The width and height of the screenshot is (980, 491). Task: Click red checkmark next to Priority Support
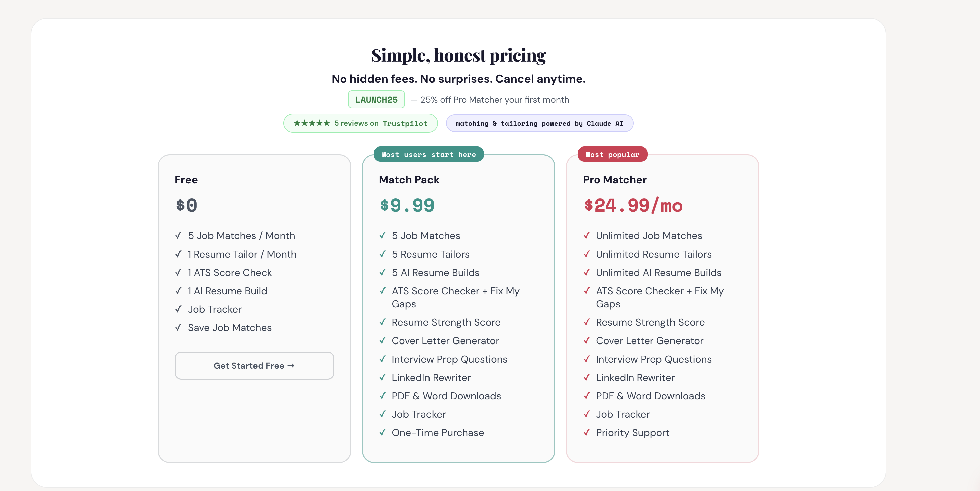click(587, 433)
